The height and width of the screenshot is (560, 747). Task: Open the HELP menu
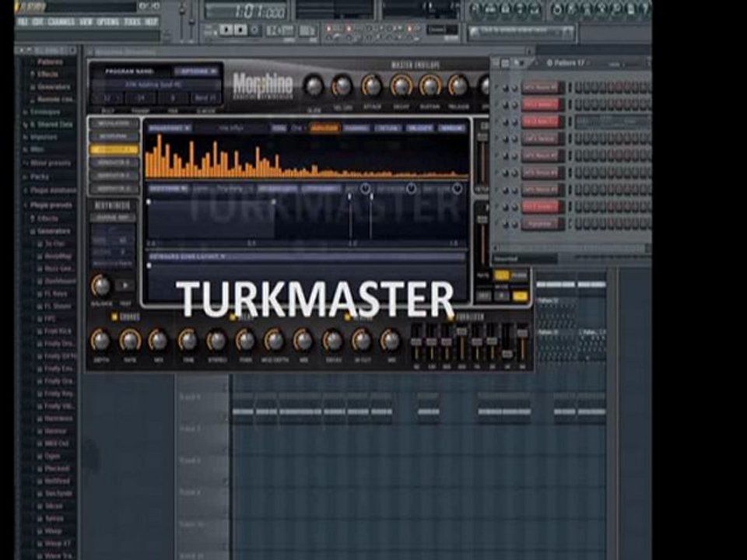point(151,22)
